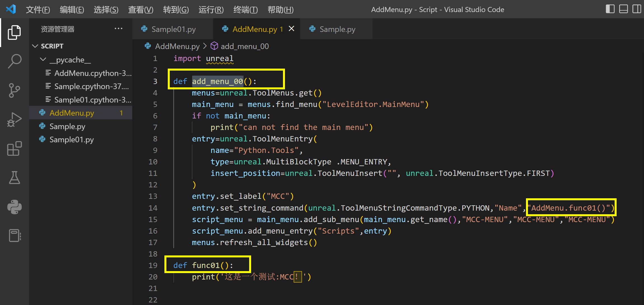Open the 帮助(H) menu

(x=280, y=10)
